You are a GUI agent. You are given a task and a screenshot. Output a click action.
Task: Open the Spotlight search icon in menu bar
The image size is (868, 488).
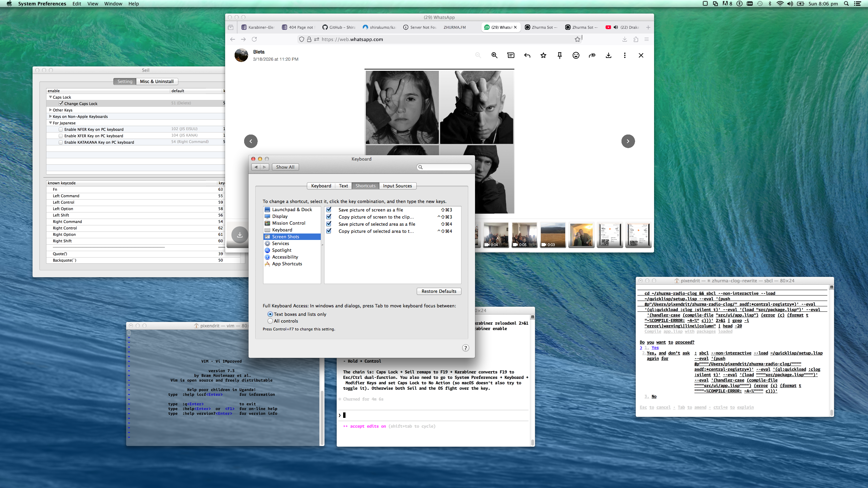pos(846,4)
